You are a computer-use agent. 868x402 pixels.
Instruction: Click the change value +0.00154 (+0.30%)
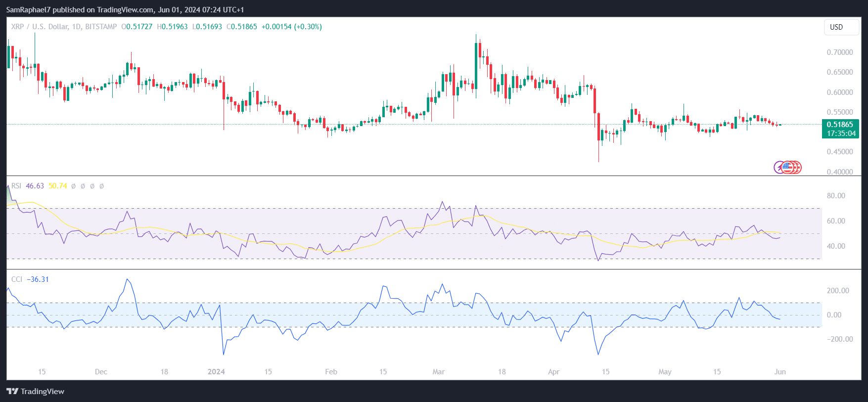click(292, 27)
